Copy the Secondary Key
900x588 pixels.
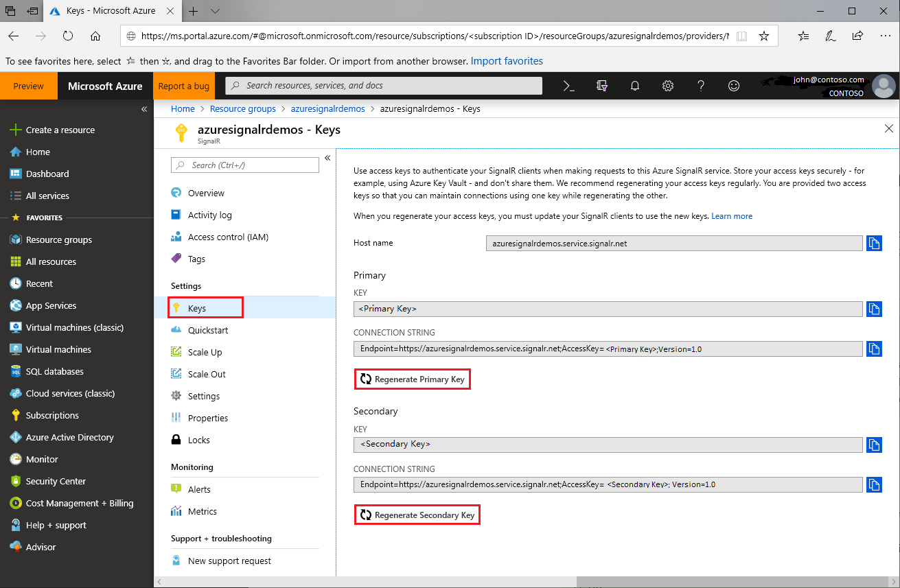874,445
